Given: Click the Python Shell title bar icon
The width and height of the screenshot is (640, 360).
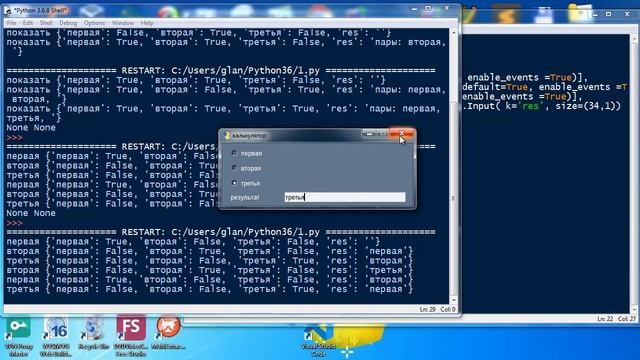Looking at the screenshot, I should (8, 10).
